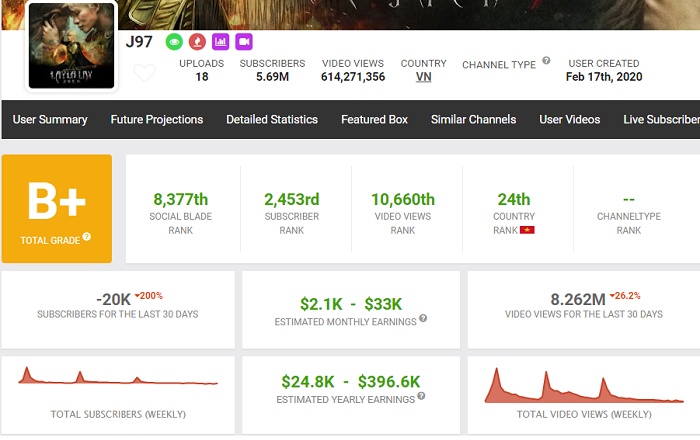The height and width of the screenshot is (440, 700).
Task: Switch to Future Projections tab
Action: [157, 120]
